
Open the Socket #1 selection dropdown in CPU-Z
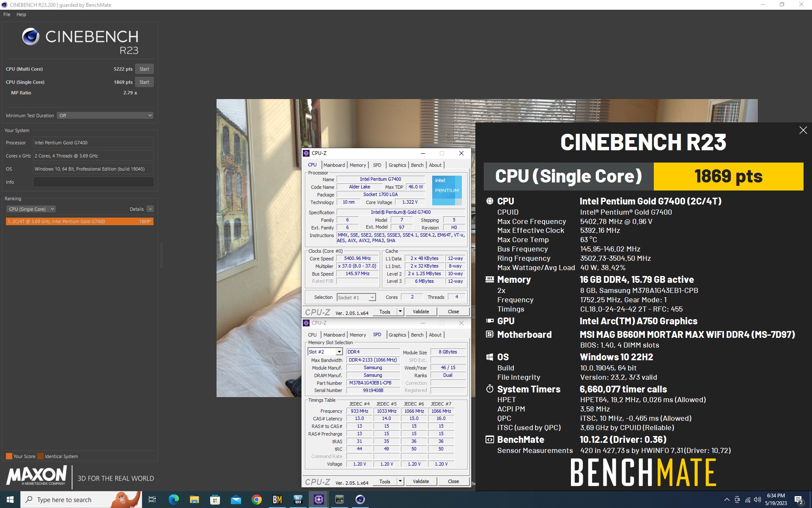click(356, 298)
